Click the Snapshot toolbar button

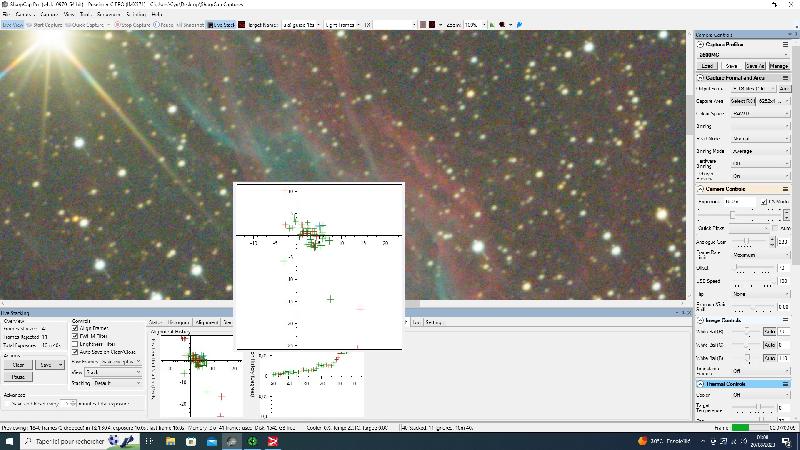click(190, 24)
